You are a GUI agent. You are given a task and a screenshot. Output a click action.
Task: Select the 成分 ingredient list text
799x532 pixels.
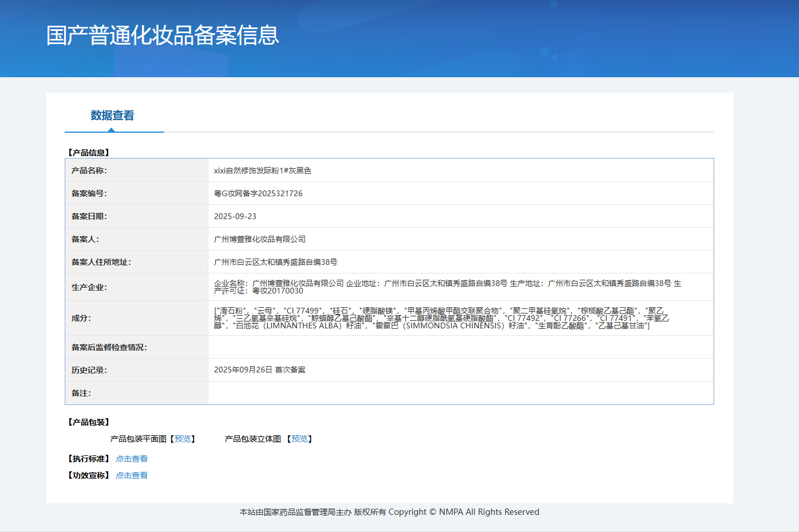coord(441,318)
